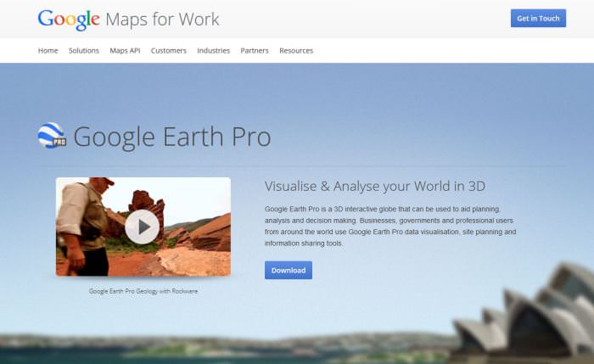Click the Get in Touch button
This screenshot has height=364, width=594.
tap(538, 18)
